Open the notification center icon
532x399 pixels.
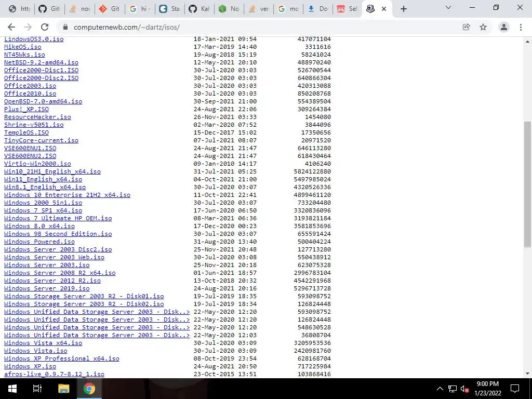(515, 389)
